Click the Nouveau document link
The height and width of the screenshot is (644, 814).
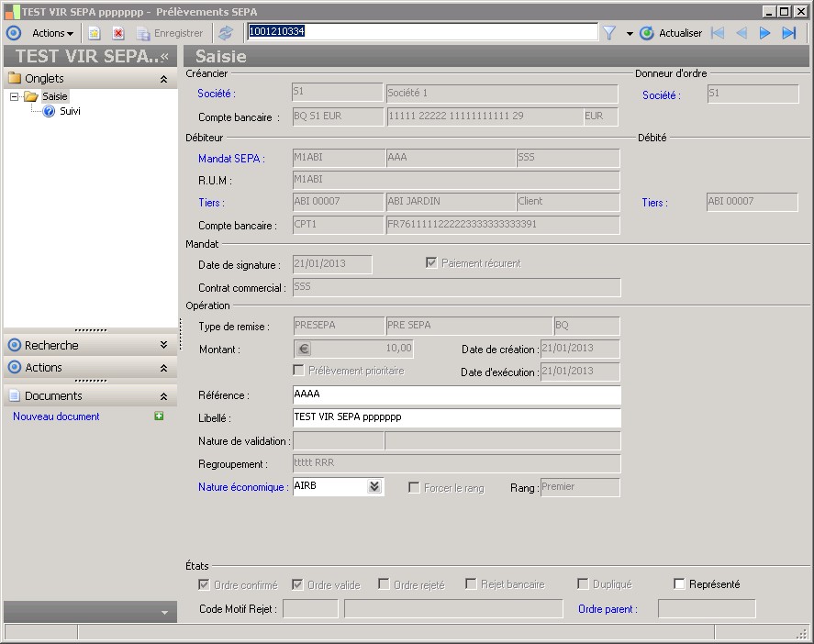pos(56,416)
